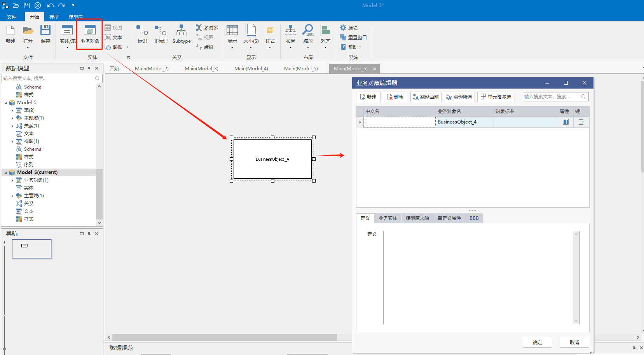This screenshot has width=644, height=355.
Task: Expand the 表(2) tree node
Action: [x=12, y=110]
